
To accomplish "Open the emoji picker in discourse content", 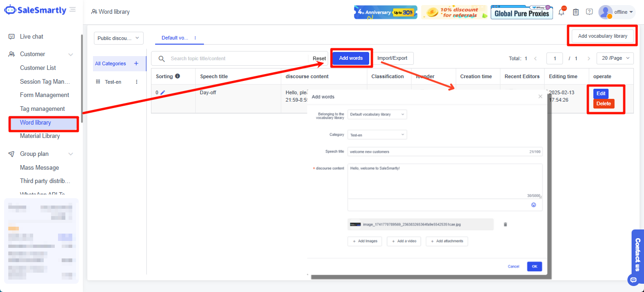I will (534, 205).
